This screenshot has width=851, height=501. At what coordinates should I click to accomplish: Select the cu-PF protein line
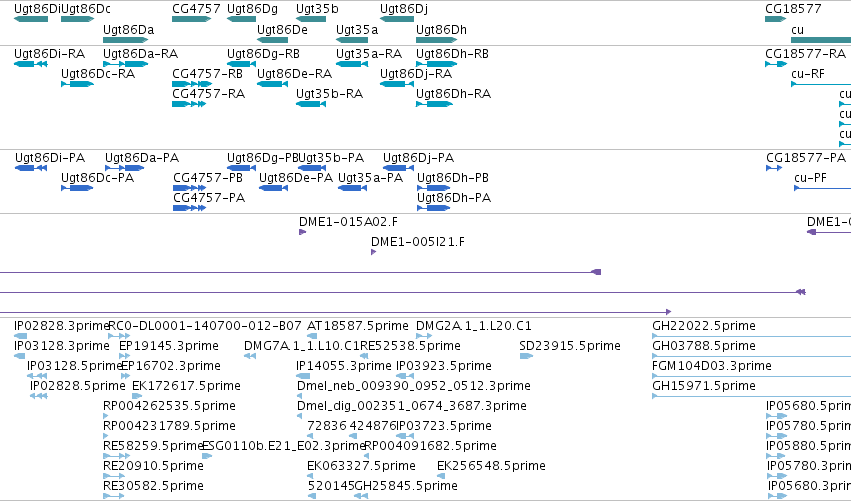point(822,188)
